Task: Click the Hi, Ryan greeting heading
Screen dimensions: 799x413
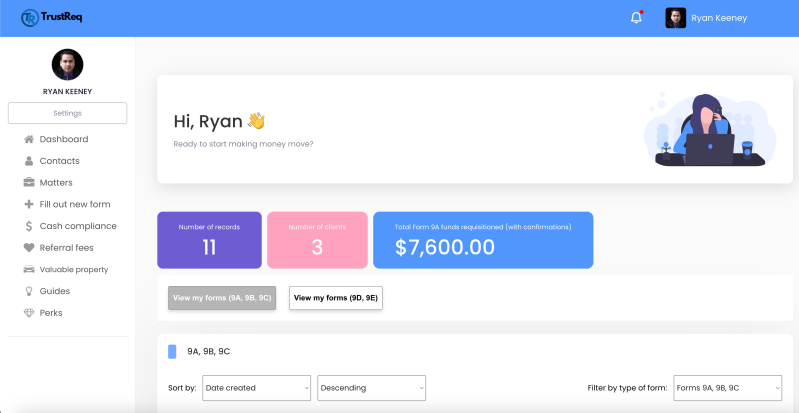Action: (x=220, y=121)
